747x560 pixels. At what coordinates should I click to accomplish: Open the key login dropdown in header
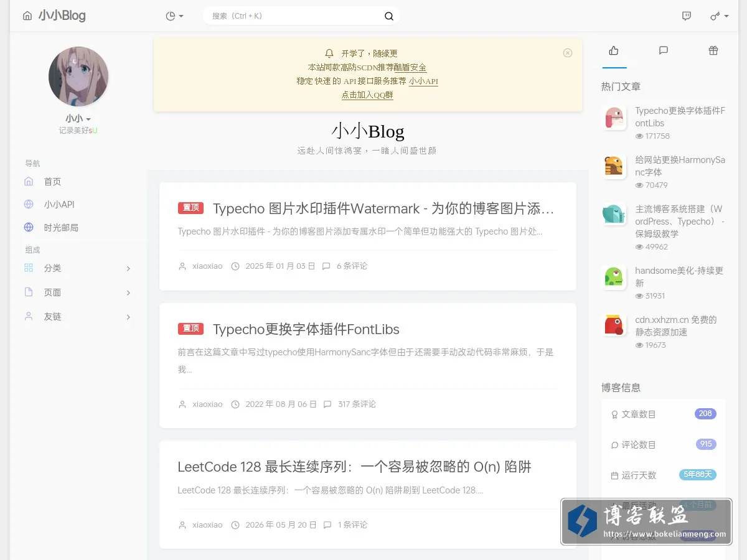click(719, 16)
